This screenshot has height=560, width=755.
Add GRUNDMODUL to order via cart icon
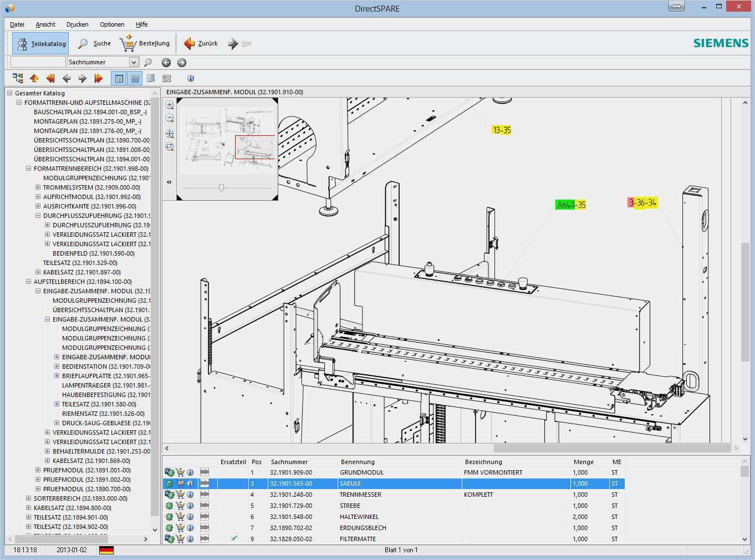coord(180,472)
